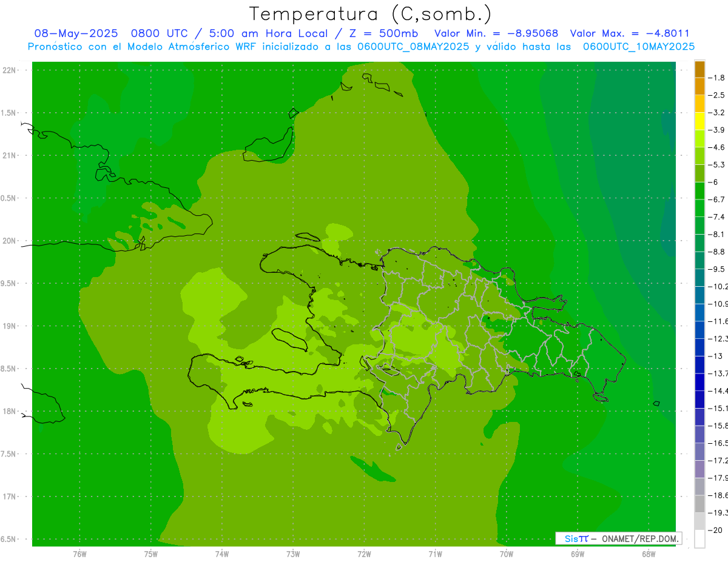Click the "-1.8" color scale label

(716, 78)
